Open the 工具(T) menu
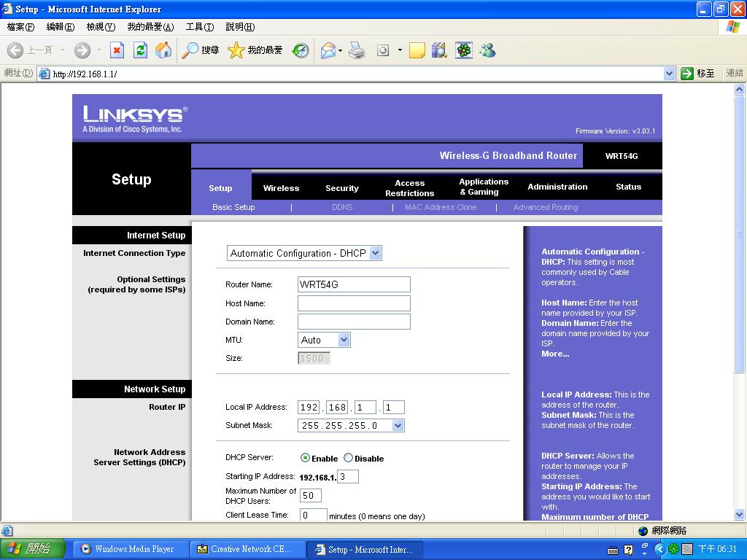 coord(200,27)
